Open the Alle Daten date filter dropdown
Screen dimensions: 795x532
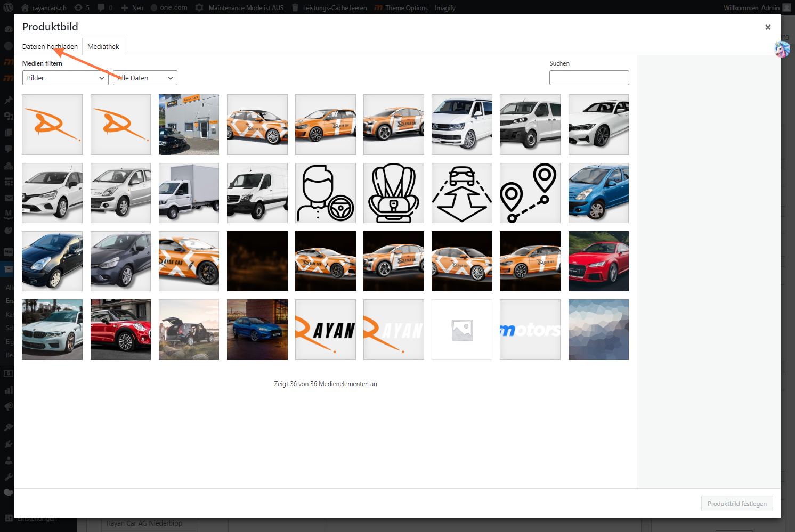click(x=145, y=78)
